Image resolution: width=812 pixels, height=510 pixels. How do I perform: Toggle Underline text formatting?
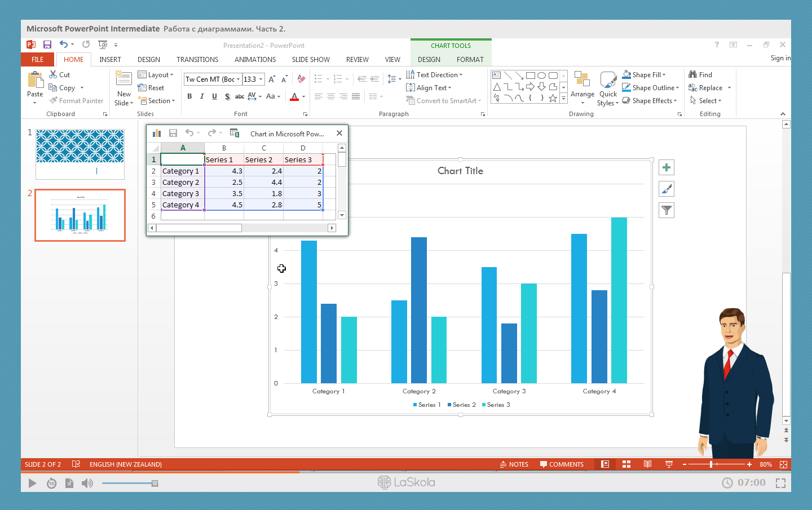214,96
